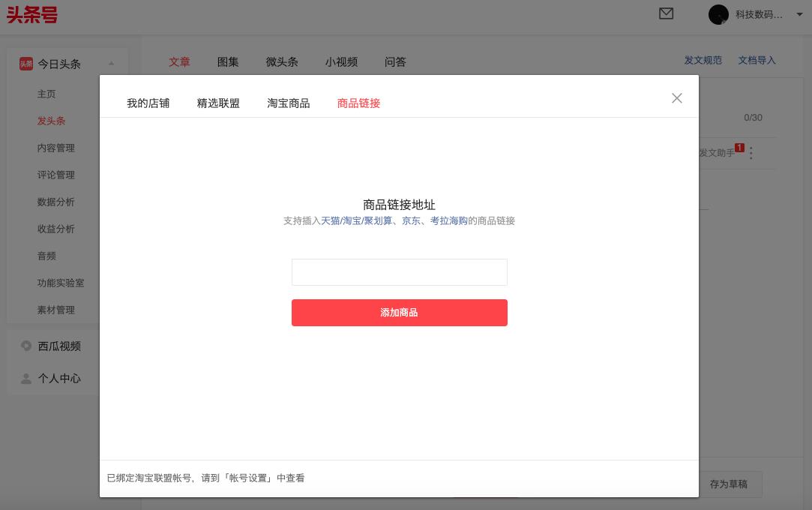Viewport: 812px width, 510px height.
Task: Click the 个人中心 person icon
Action: pos(25,379)
